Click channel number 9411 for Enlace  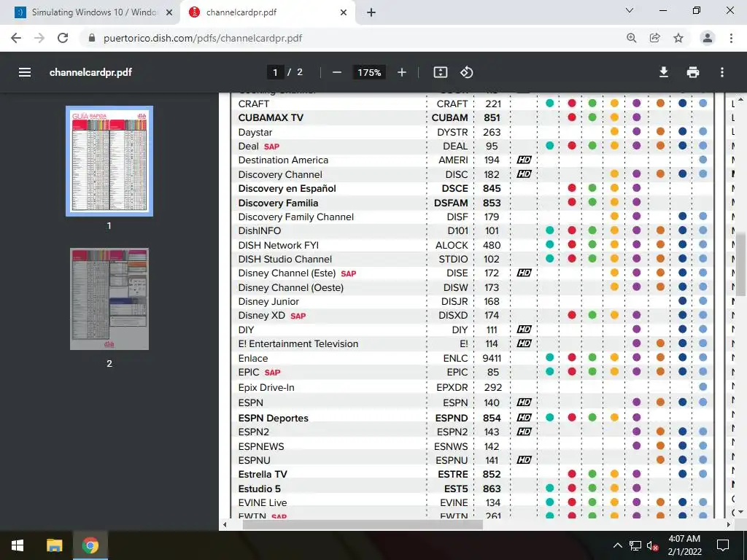coord(491,358)
